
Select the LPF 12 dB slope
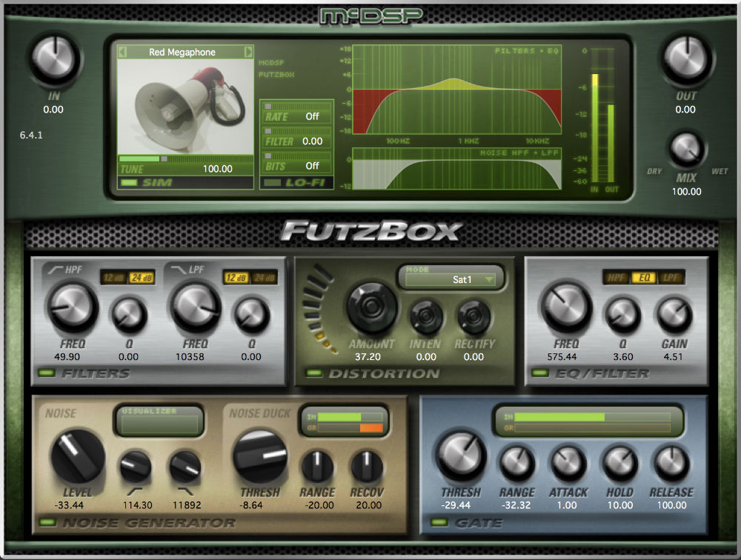point(236,278)
